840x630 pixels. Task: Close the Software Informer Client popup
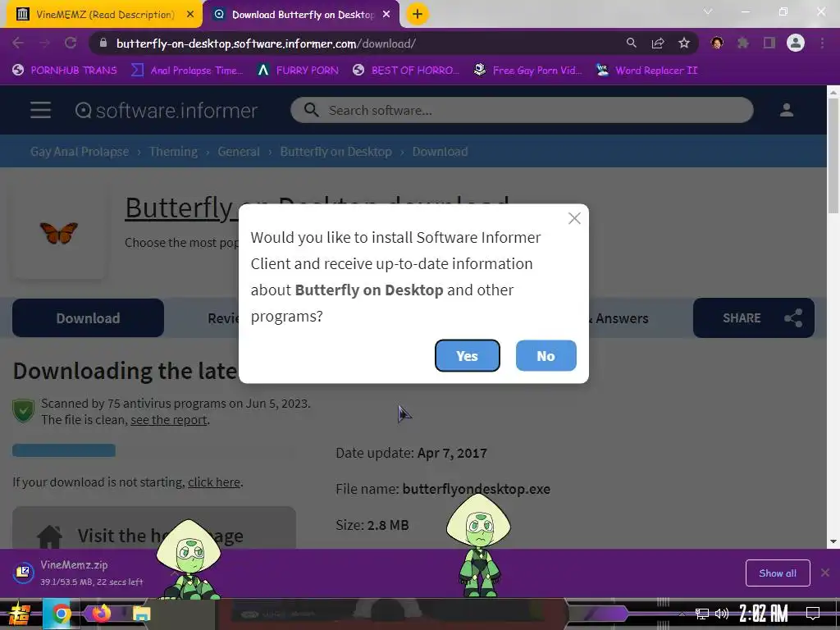[574, 218]
